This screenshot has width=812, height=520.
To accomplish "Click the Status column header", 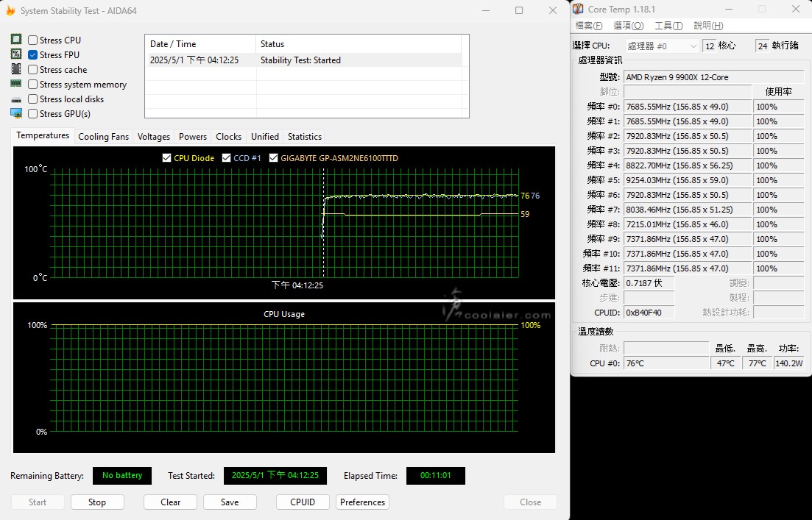I will (359, 44).
